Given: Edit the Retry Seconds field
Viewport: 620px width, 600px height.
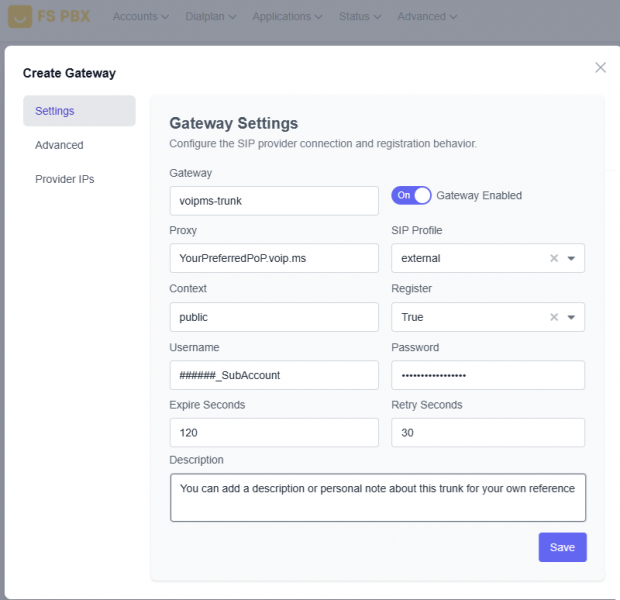Looking at the screenshot, I should pos(488,433).
